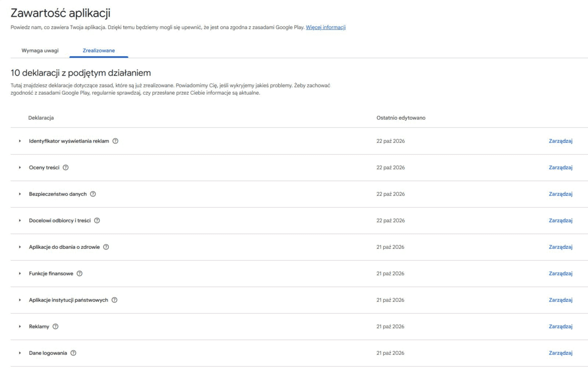Click the Dane logowania label

tap(48, 353)
